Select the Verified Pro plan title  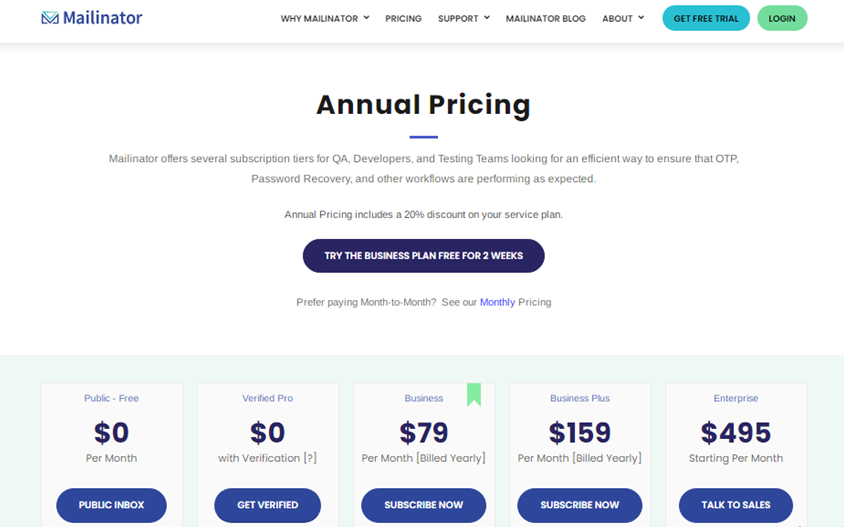268,398
